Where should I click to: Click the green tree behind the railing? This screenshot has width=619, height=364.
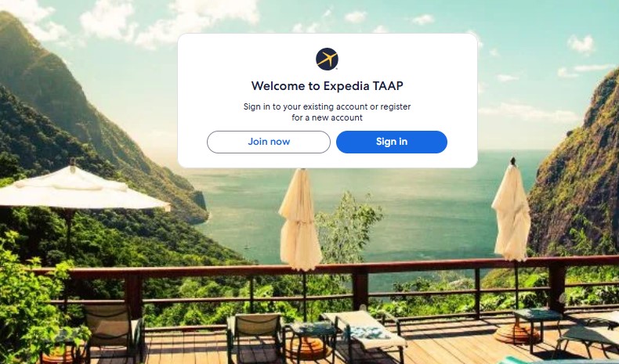pyautogui.click(x=347, y=227)
